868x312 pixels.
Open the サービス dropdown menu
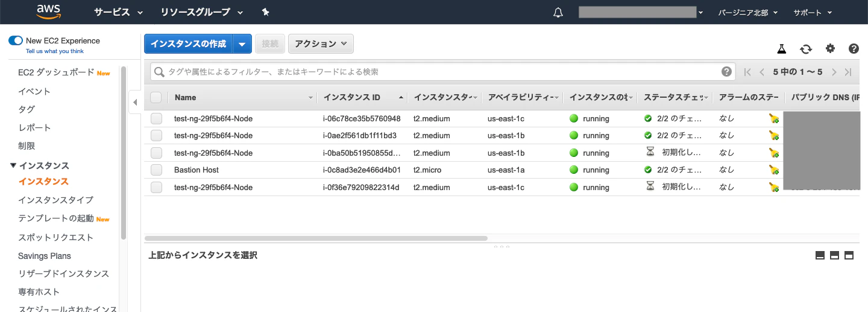tap(119, 12)
